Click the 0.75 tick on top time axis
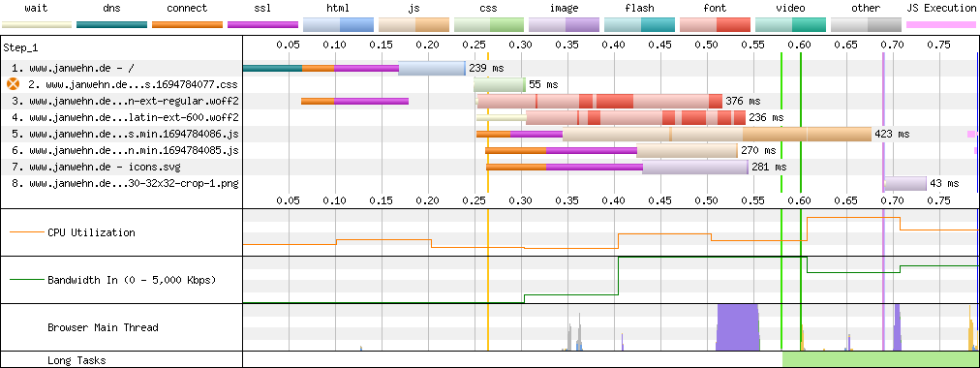Image resolution: width=980 pixels, height=368 pixels. tap(939, 45)
